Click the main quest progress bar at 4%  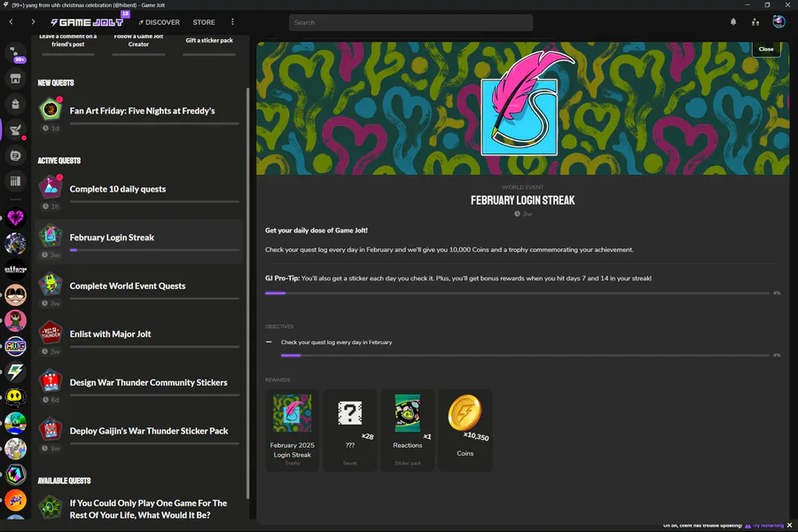(517, 293)
